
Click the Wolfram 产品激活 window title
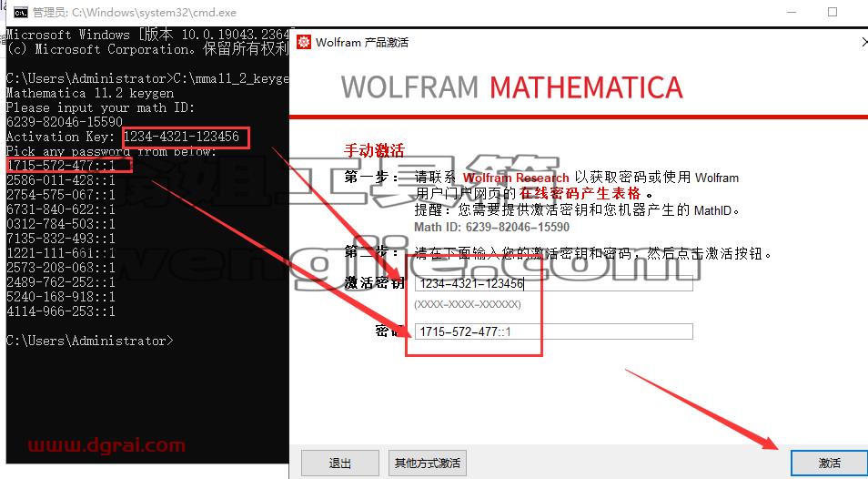point(362,42)
